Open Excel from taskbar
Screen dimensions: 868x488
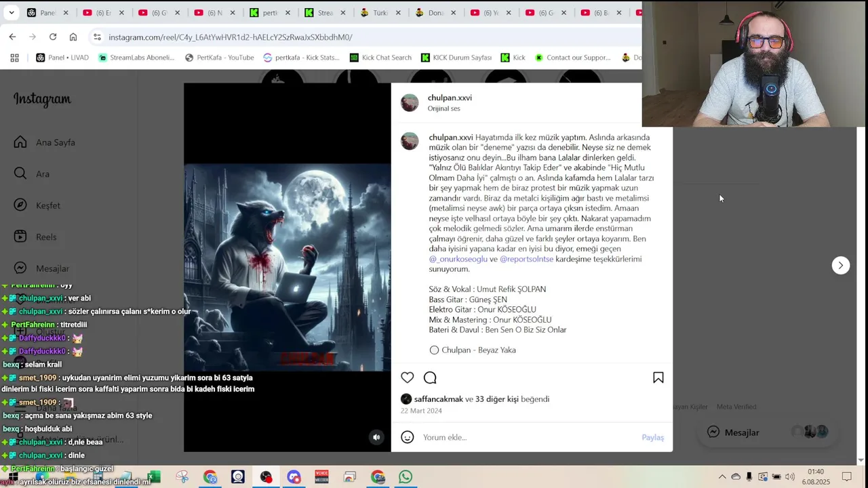coord(154,476)
